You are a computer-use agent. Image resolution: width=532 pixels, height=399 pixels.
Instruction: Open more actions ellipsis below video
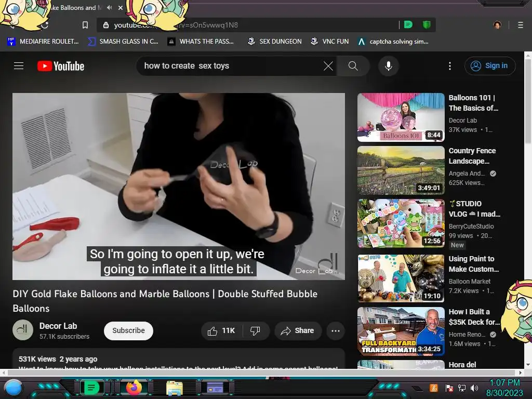click(x=336, y=331)
